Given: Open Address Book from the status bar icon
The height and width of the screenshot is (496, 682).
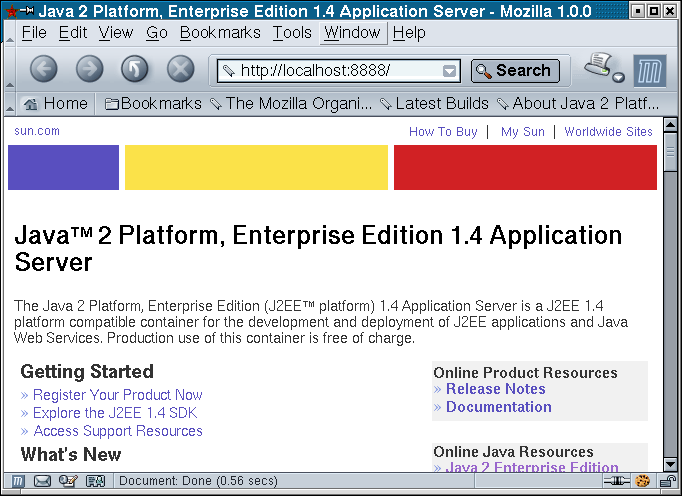Looking at the screenshot, I should [x=95, y=481].
